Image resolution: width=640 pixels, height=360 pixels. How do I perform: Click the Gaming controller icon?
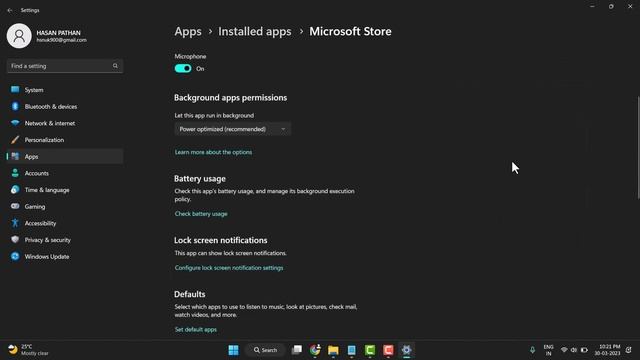[x=15, y=206]
